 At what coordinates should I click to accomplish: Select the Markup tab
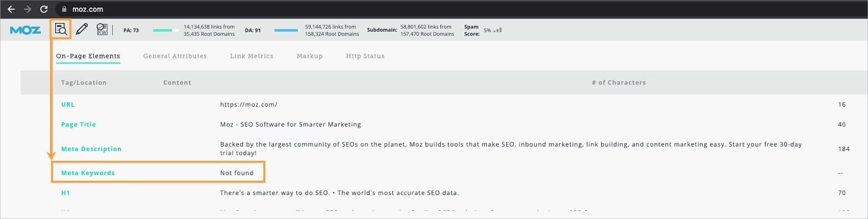point(309,56)
